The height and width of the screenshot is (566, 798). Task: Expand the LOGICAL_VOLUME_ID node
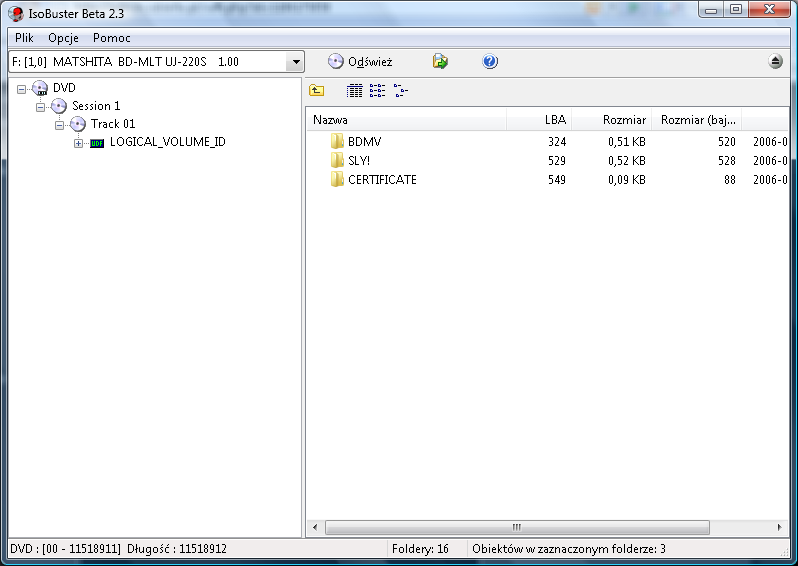(78, 143)
